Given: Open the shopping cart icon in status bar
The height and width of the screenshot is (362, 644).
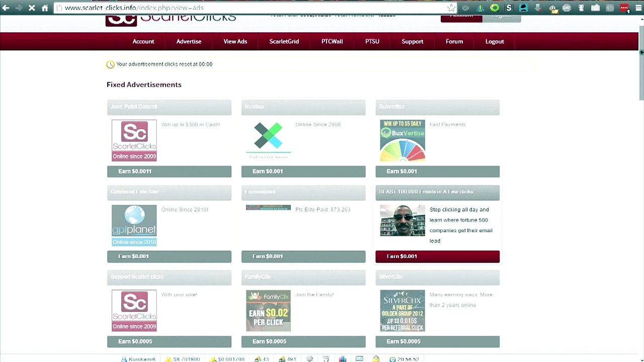Looking at the screenshot, I should (x=326, y=359).
